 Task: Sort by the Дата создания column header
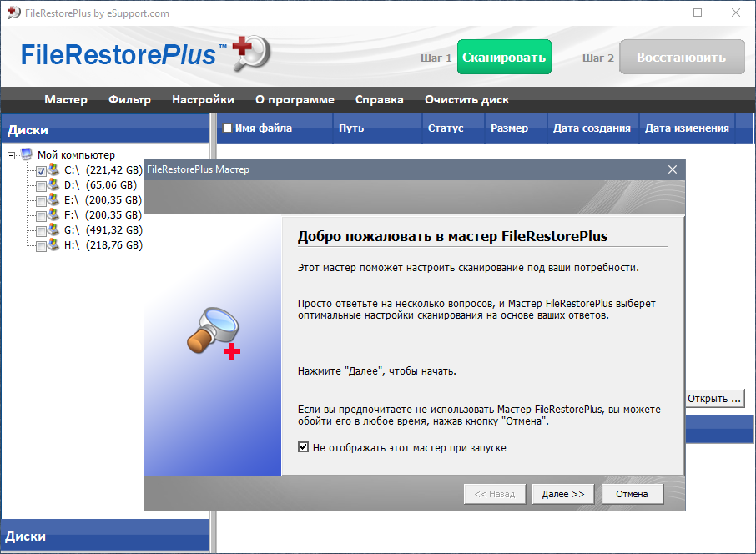click(x=592, y=128)
